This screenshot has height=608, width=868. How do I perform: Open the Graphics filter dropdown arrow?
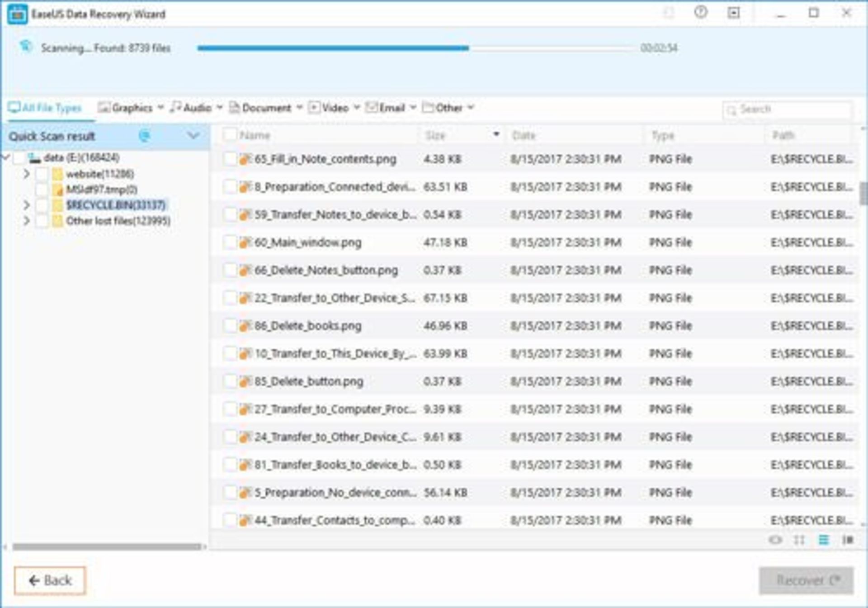[160, 108]
